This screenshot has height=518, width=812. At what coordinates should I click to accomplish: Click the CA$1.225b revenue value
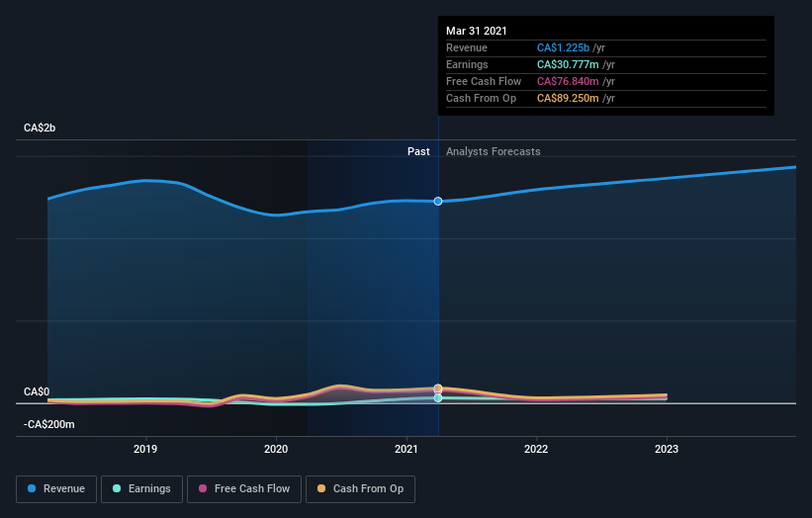point(563,47)
